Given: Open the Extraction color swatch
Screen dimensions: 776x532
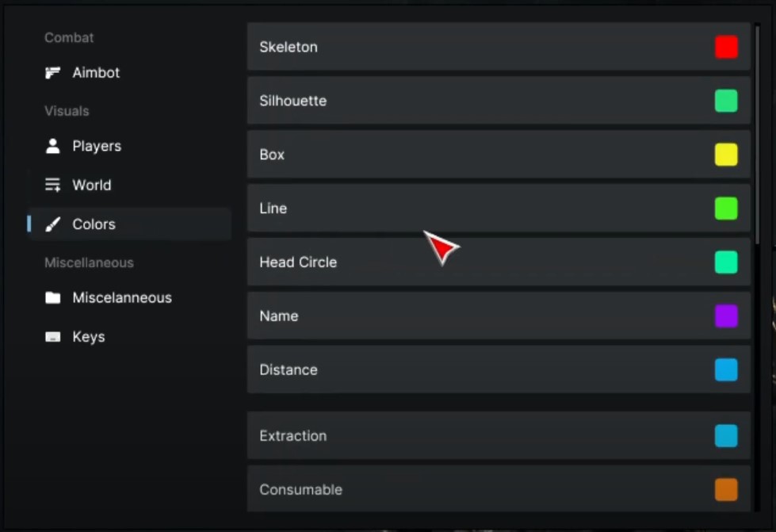Looking at the screenshot, I should tap(726, 436).
